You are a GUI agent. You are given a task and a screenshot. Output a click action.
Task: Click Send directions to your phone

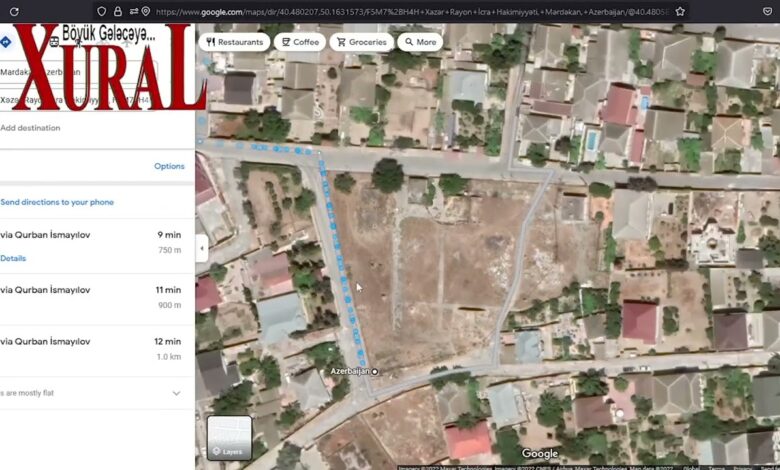[x=57, y=202]
